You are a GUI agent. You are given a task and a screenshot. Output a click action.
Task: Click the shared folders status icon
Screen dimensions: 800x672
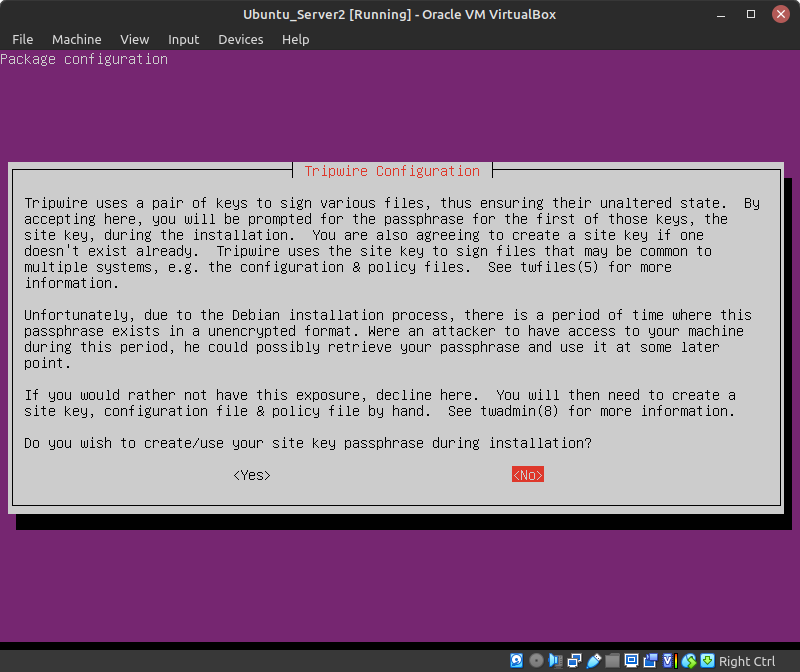click(x=612, y=661)
